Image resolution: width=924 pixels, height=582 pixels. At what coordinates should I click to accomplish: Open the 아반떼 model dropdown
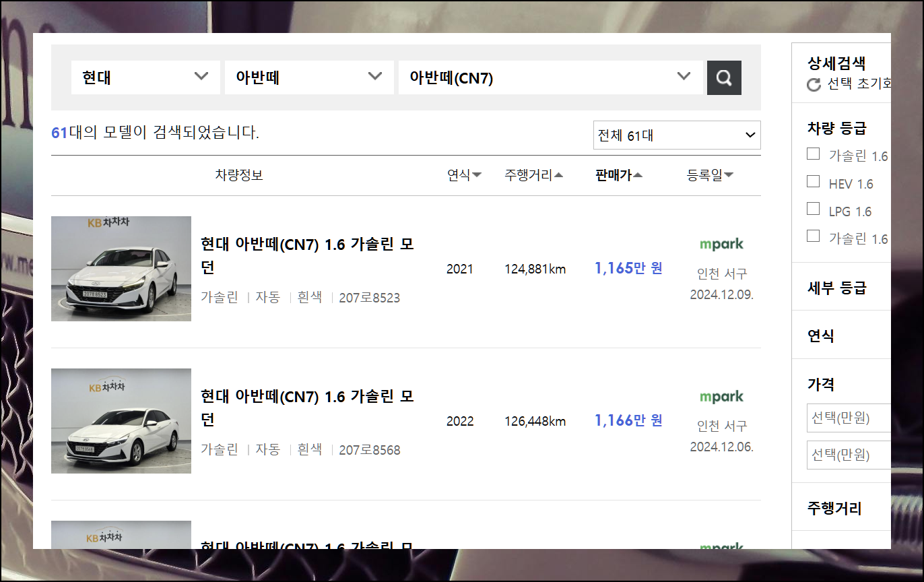click(309, 77)
